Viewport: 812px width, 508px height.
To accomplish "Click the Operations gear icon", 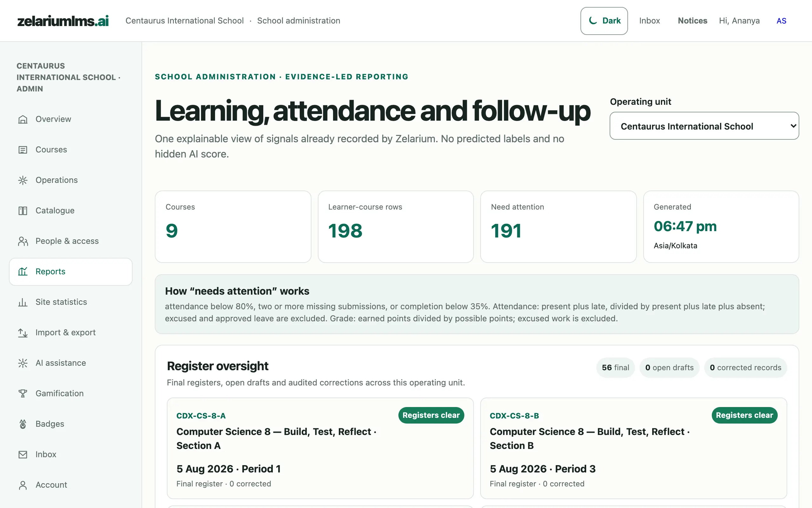I will point(23,180).
